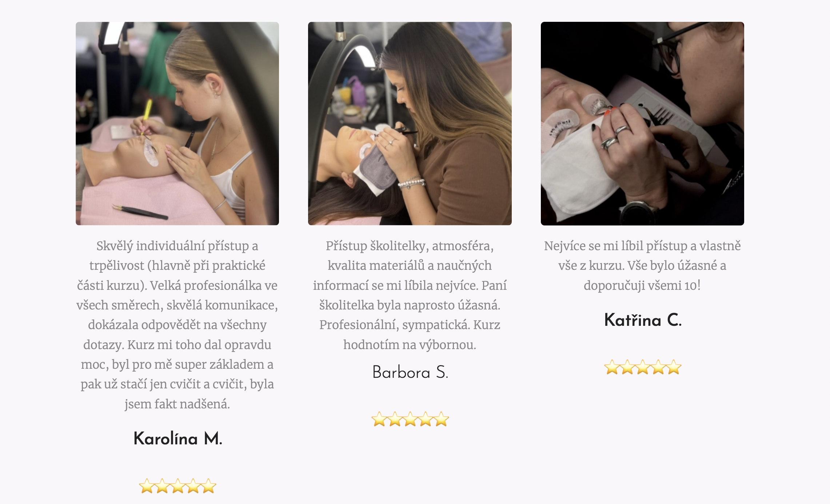Open Karolína M.'s testimonial photo

coord(177,123)
